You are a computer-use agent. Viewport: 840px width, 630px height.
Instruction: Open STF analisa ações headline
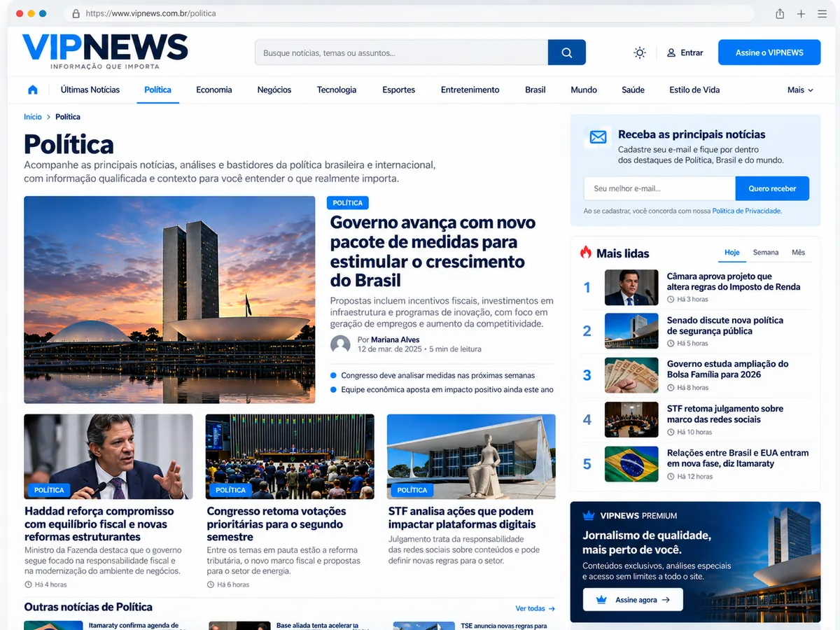(x=462, y=517)
